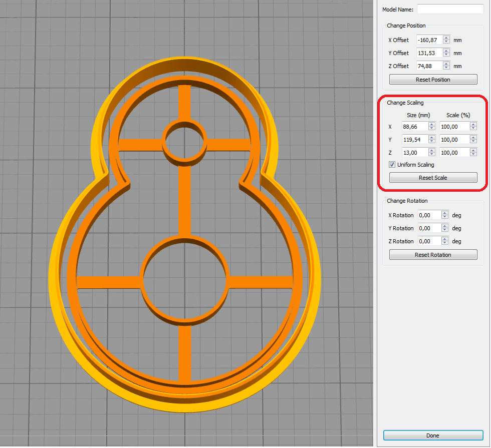
Task: Increase X Rotation with up arrow
Action: coord(445,213)
